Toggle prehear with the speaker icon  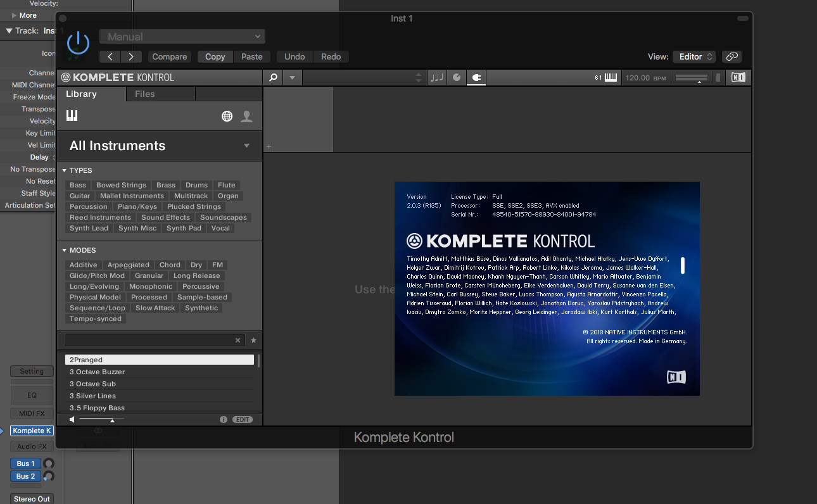(72, 419)
